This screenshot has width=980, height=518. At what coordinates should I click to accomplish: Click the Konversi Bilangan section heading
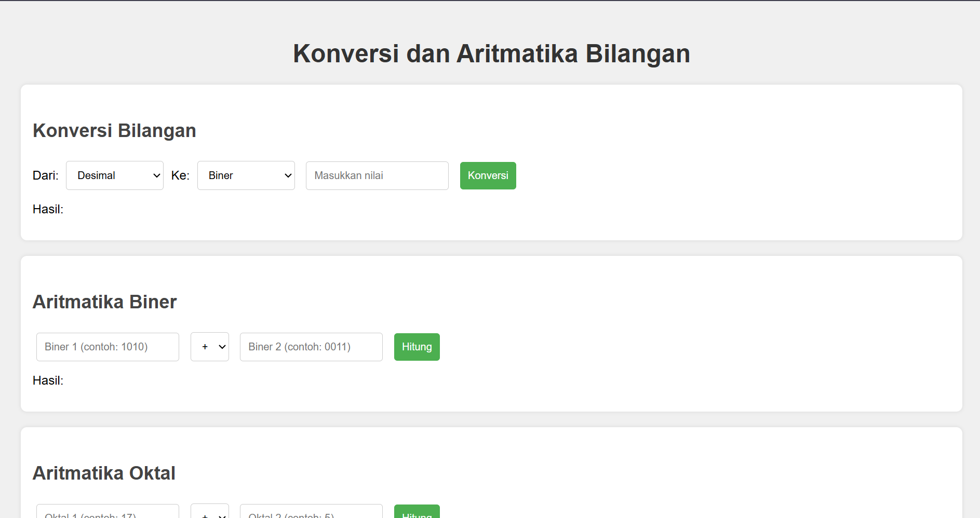[x=114, y=131]
